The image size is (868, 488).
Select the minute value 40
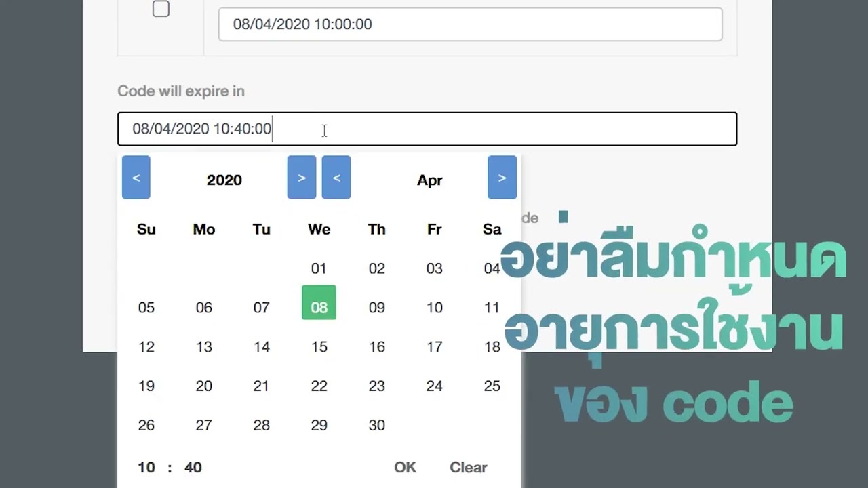pyautogui.click(x=193, y=467)
